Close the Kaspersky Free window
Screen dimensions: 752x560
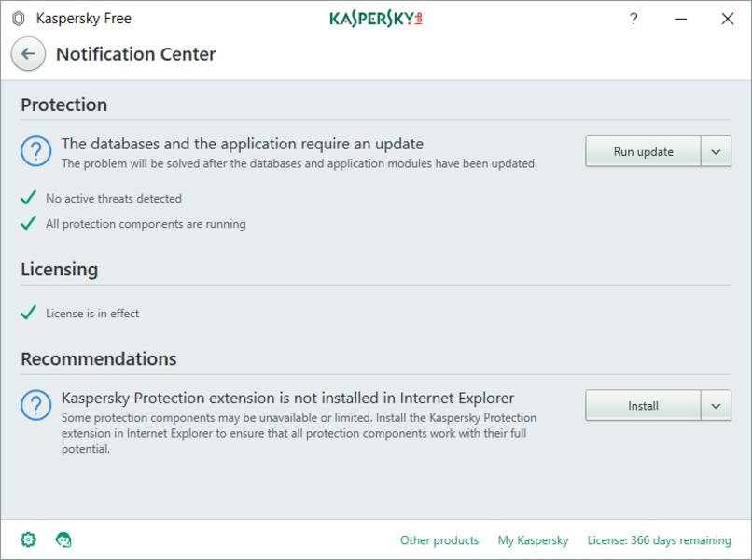[728, 18]
